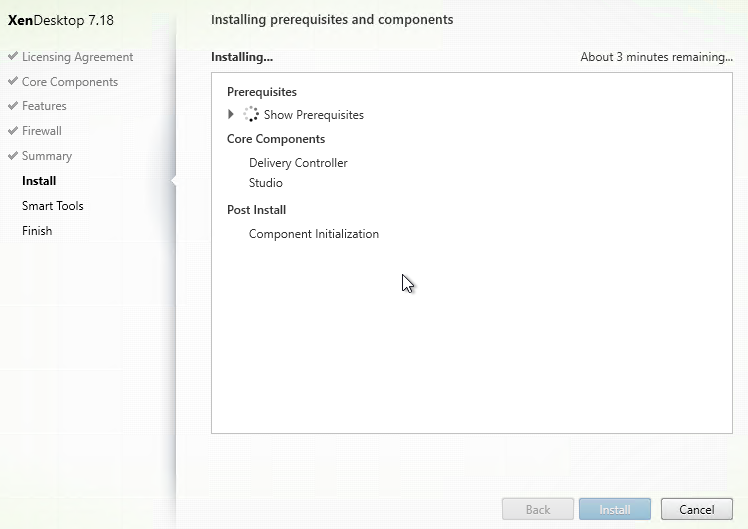Click the Features step checkmark icon
Screen dimensions: 748x529
13,105
